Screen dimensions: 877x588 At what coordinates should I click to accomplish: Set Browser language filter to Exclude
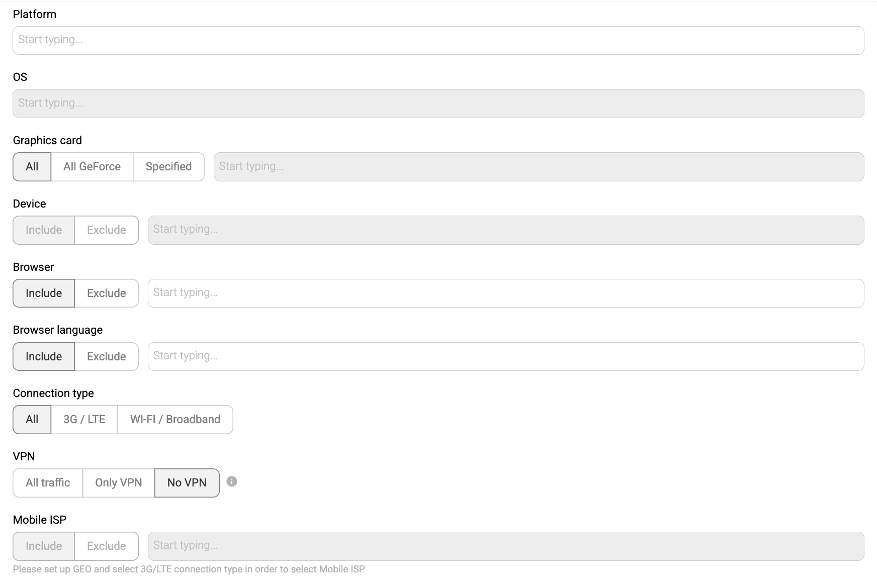tap(107, 356)
